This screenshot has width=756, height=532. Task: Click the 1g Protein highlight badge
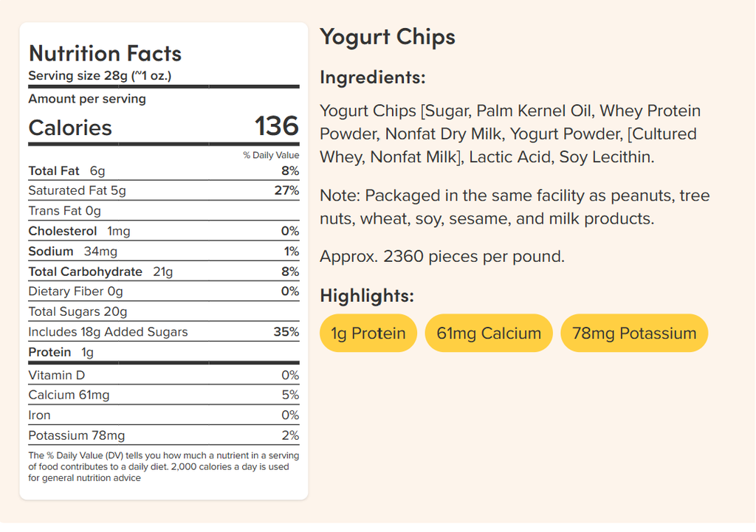(368, 334)
